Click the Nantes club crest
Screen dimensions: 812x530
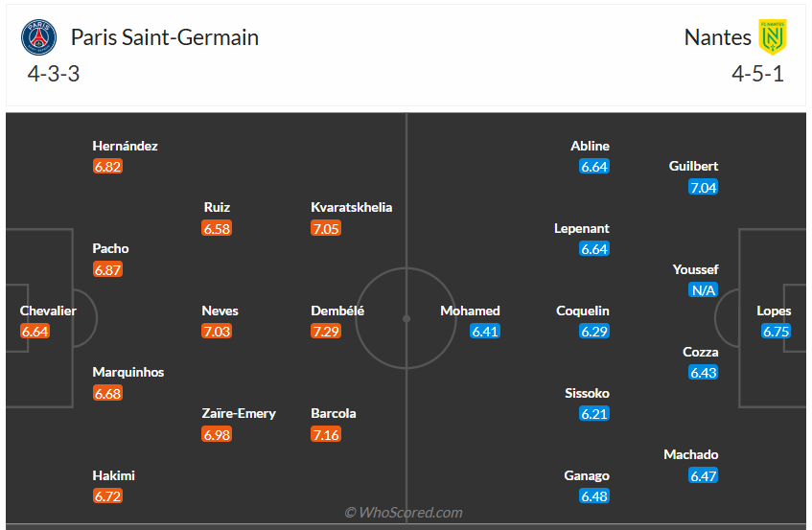click(772, 37)
